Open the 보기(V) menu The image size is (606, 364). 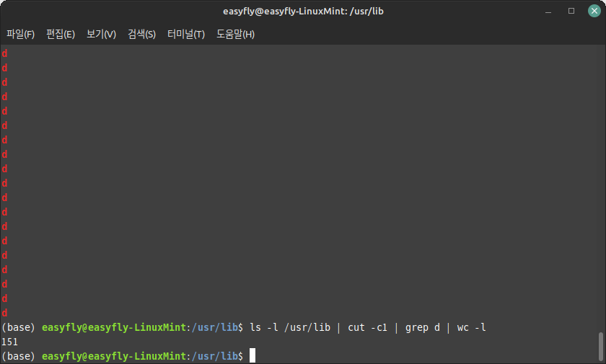point(101,35)
